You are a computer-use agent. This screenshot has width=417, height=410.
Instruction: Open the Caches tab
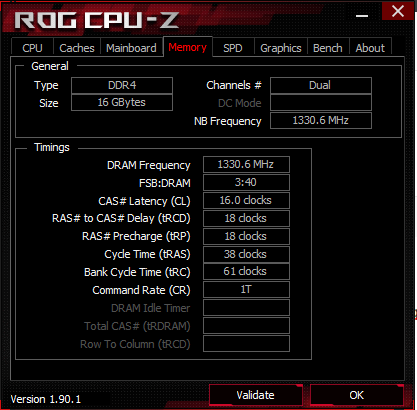[77, 48]
